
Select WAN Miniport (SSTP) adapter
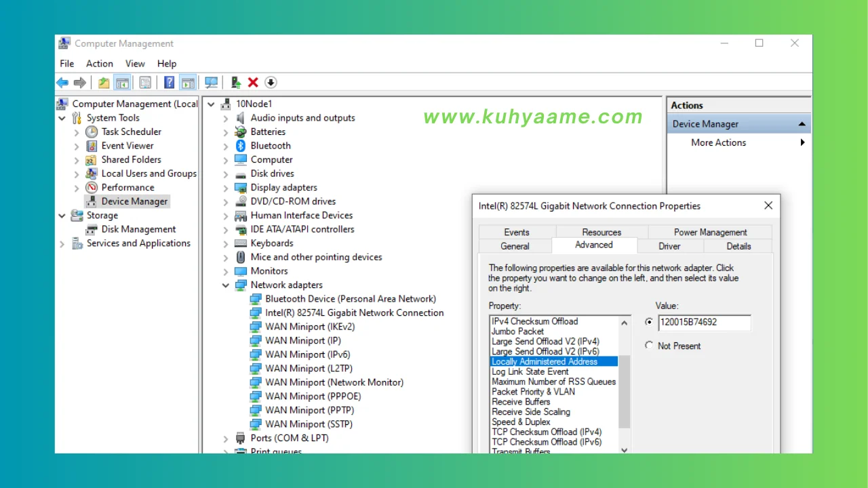click(309, 424)
